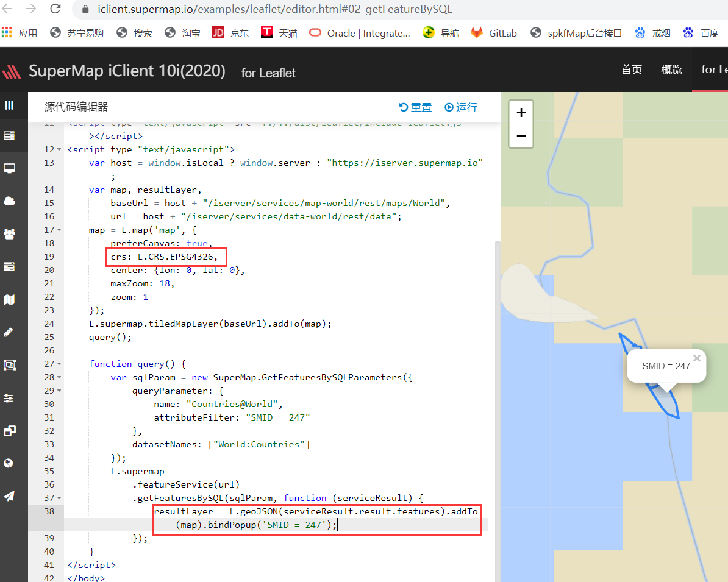Open the object group sidebar icon
Viewport: 728px width, 582px height.
click(x=9, y=365)
